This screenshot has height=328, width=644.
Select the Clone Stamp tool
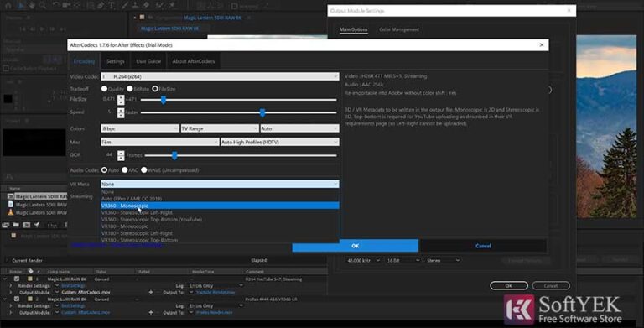135,5
